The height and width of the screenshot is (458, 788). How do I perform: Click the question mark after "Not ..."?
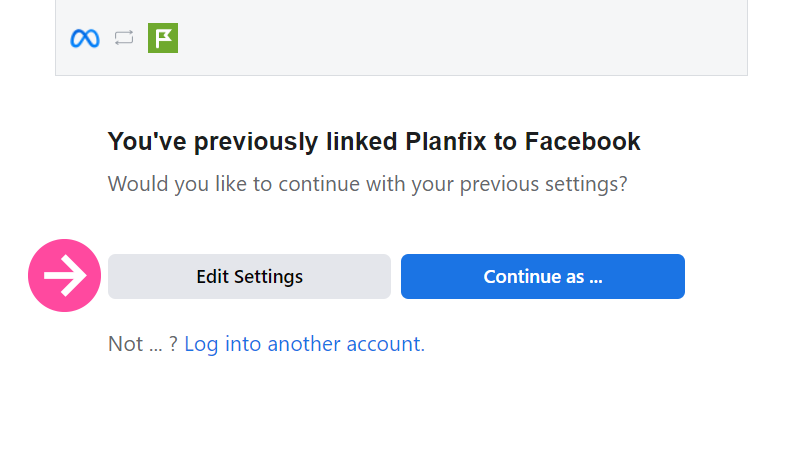click(x=173, y=344)
